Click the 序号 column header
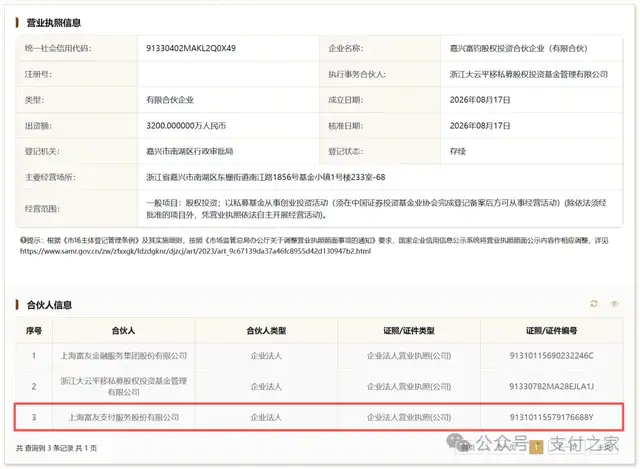The width and height of the screenshot is (640, 469). 34,331
